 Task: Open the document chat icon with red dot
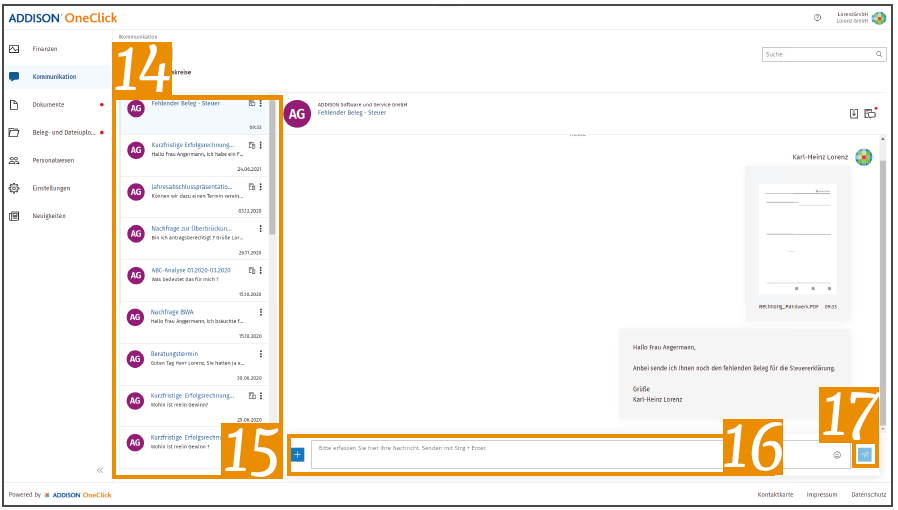coord(871,113)
